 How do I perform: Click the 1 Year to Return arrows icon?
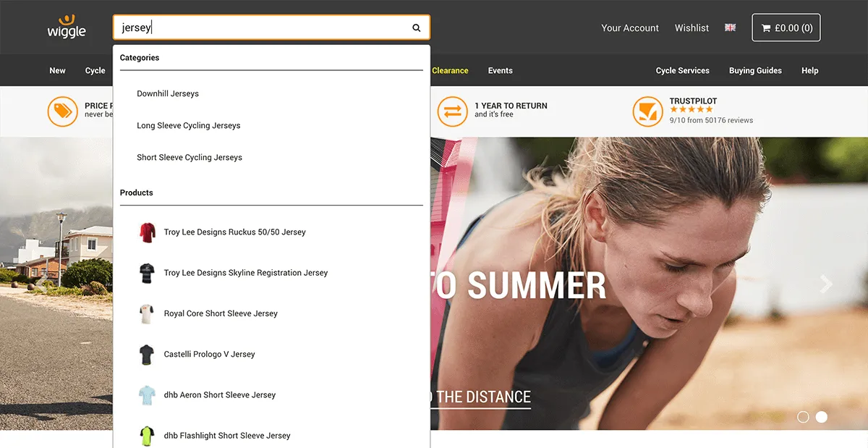coord(452,111)
